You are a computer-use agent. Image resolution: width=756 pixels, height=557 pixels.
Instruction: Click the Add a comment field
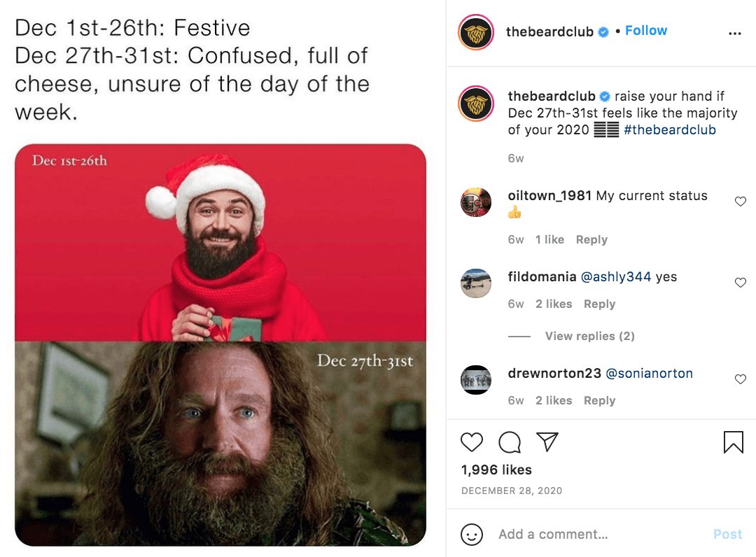point(560,534)
